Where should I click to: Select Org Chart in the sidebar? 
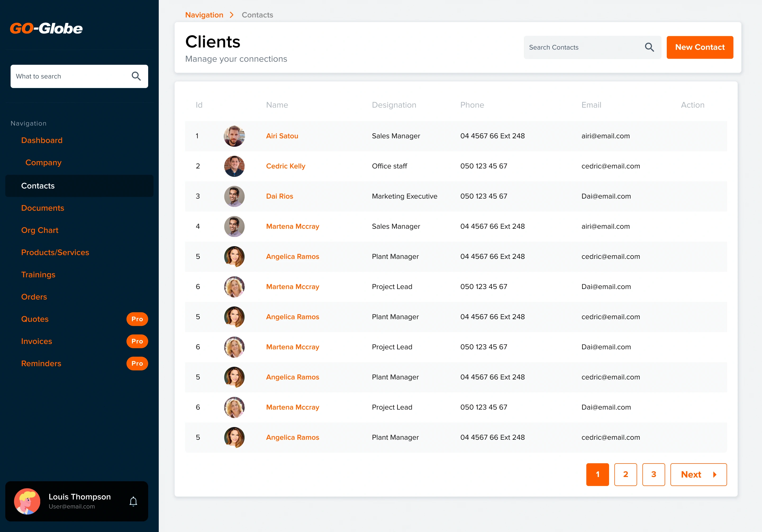click(40, 230)
